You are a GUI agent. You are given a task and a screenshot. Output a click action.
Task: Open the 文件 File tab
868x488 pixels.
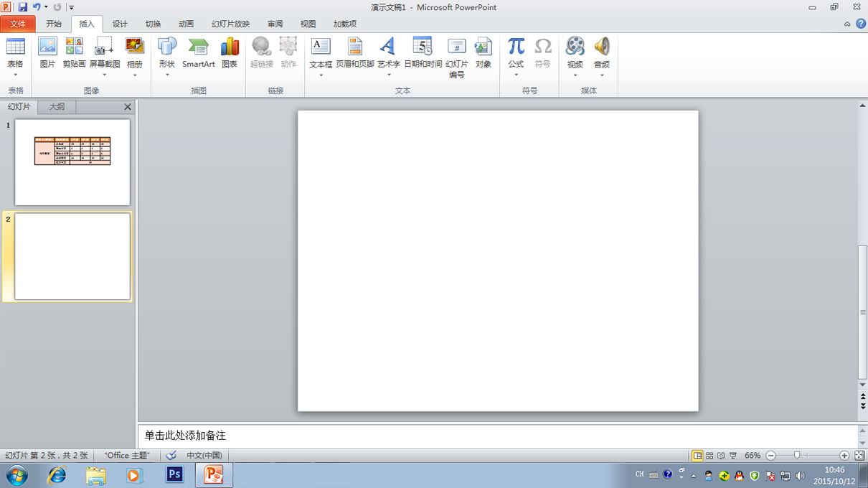[x=18, y=24]
